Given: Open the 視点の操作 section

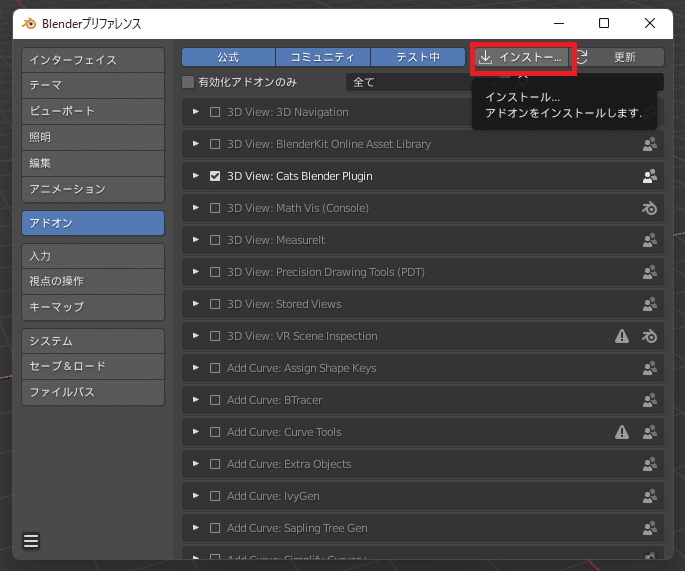Looking at the screenshot, I should point(93,281).
